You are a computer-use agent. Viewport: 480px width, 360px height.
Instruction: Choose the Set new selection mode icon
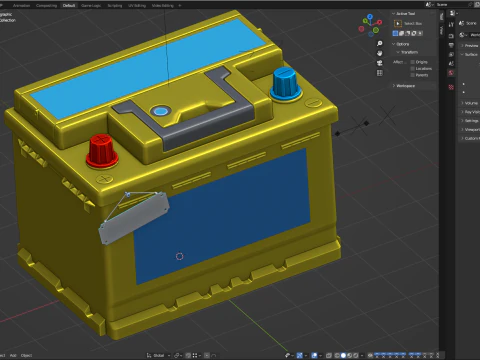pos(395,33)
